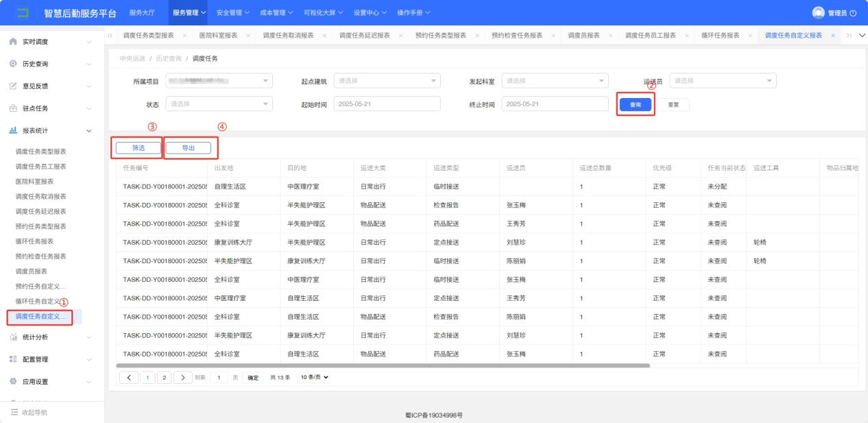Screen dimensions: 868x423
Task: Close the 循环任务报表 tab
Action: click(750, 35)
